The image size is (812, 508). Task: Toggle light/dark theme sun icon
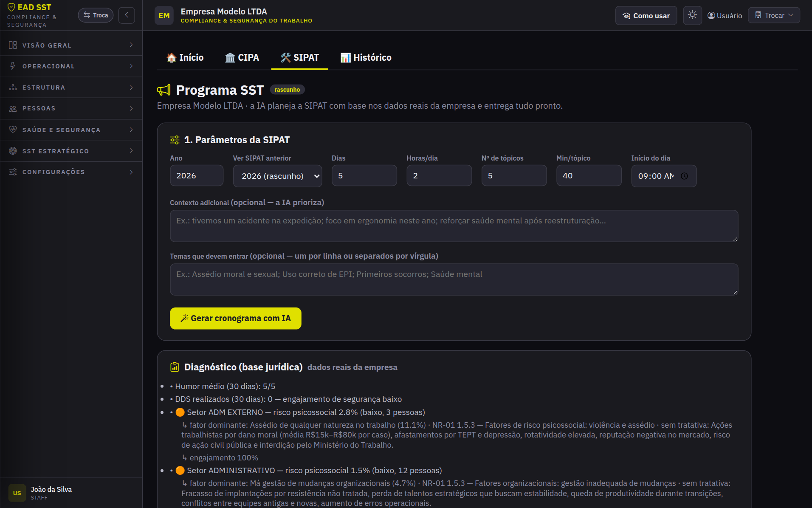coord(692,15)
